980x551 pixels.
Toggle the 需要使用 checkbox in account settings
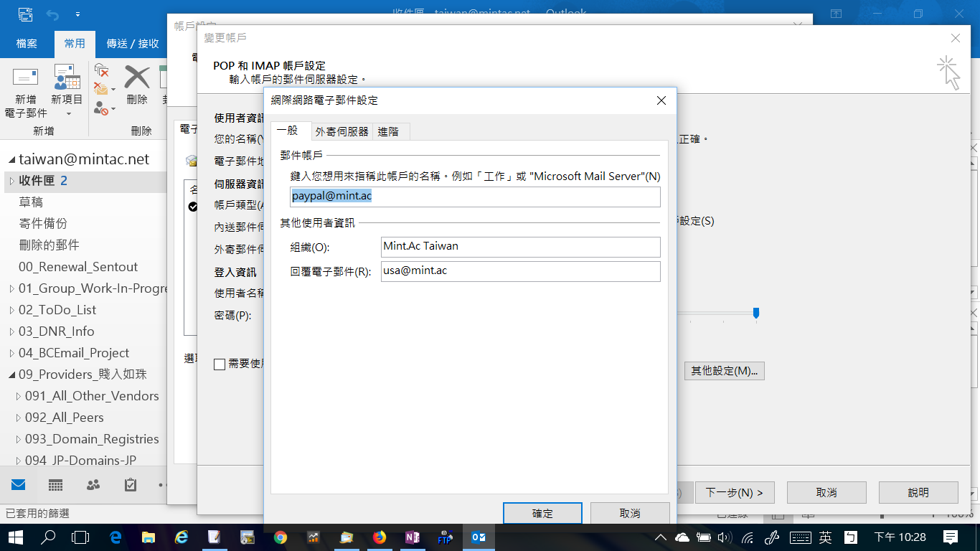coord(220,364)
